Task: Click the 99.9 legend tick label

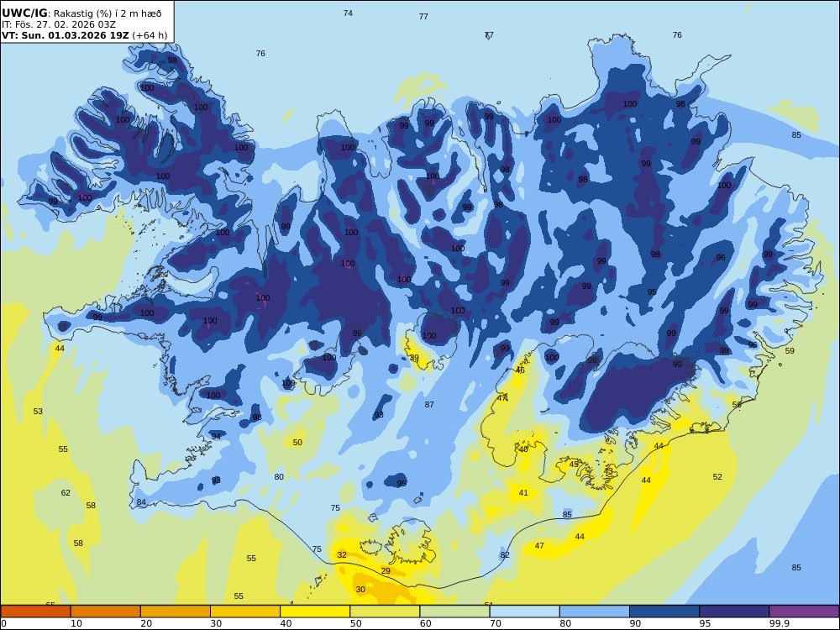Action: 779,623
